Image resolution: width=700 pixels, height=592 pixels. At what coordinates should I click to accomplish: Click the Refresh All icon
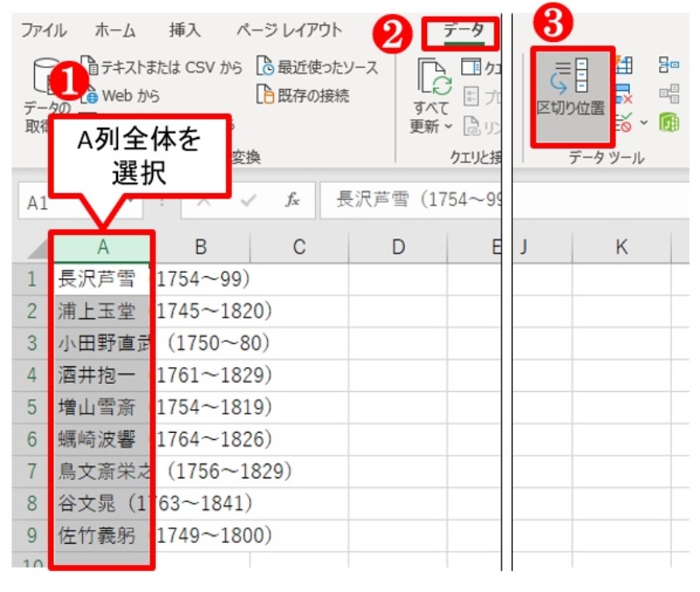432,78
